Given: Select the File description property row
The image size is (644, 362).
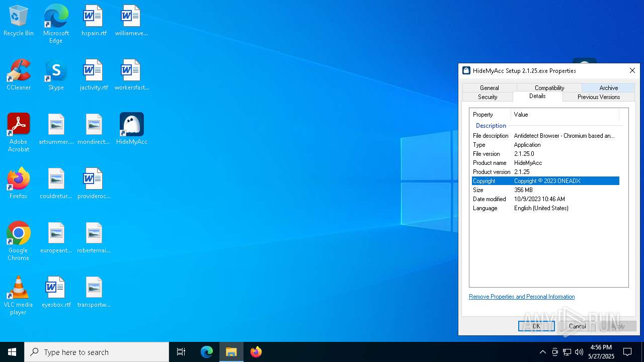Looking at the screenshot, I should click(545, 136).
